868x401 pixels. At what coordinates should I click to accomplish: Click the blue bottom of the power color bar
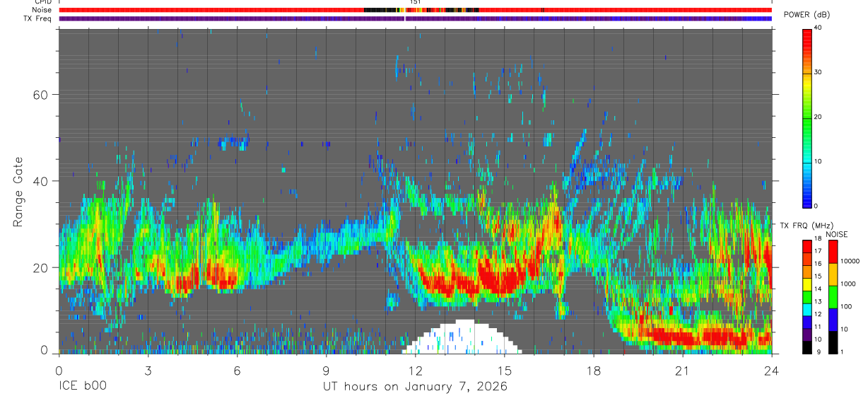point(807,199)
